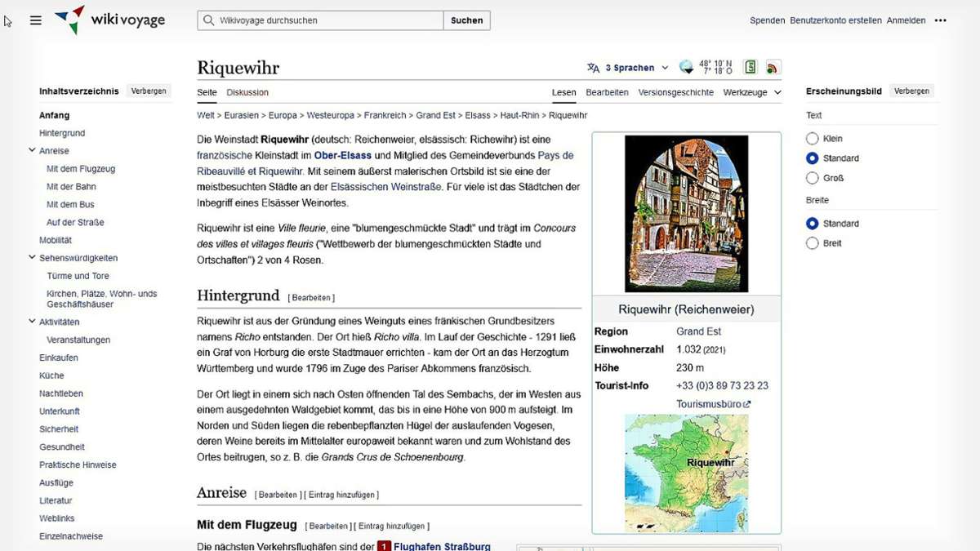This screenshot has height=551, width=980.
Task: Jump to Weblinks in the contents
Action: [56, 518]
